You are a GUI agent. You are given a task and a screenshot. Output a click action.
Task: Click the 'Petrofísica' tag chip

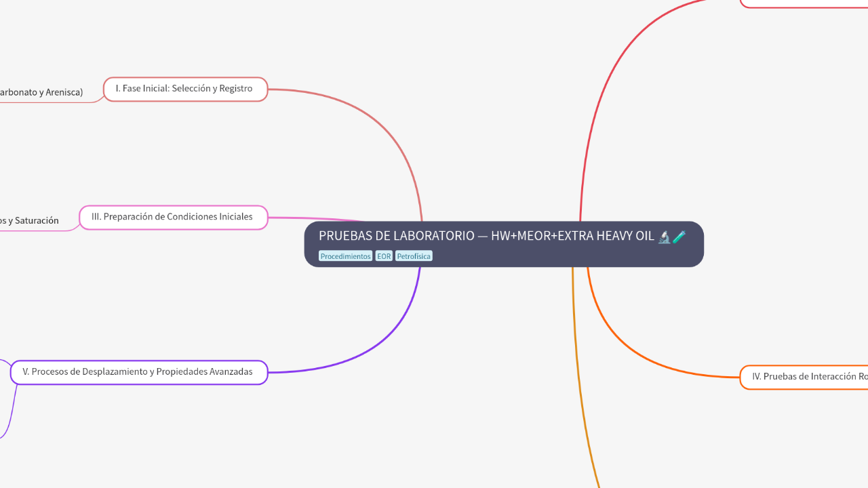pos(414,256)
